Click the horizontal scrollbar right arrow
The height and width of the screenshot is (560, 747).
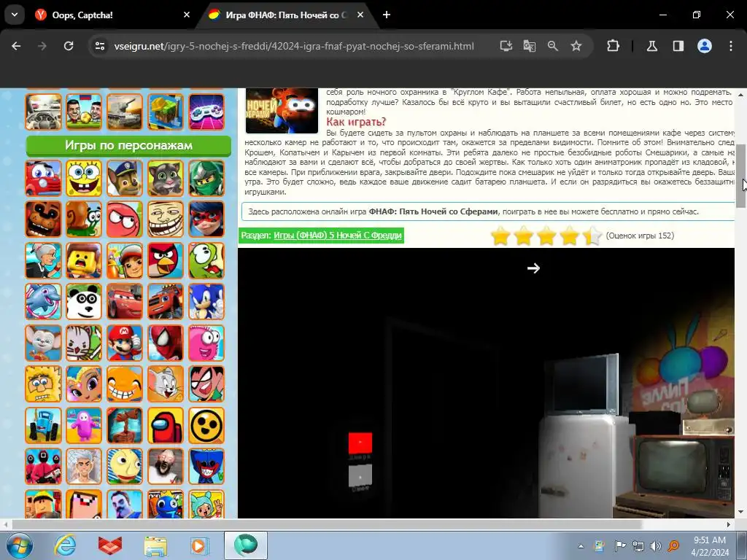click(x=729, y=525)
